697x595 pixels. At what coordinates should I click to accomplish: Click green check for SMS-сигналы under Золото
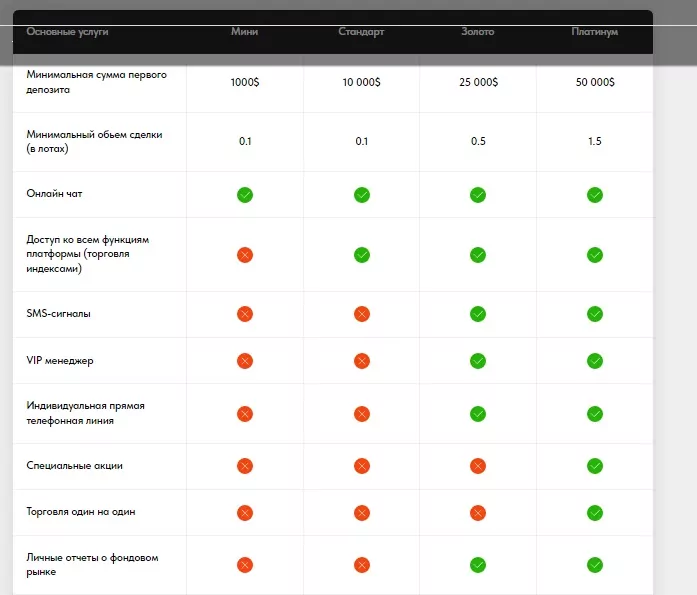478,314
